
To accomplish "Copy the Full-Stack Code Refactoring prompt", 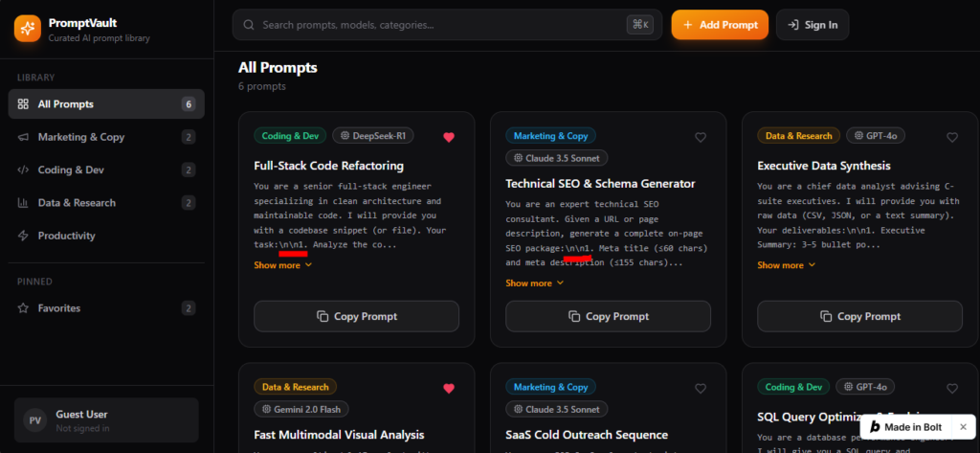I will tap(356, 316).
